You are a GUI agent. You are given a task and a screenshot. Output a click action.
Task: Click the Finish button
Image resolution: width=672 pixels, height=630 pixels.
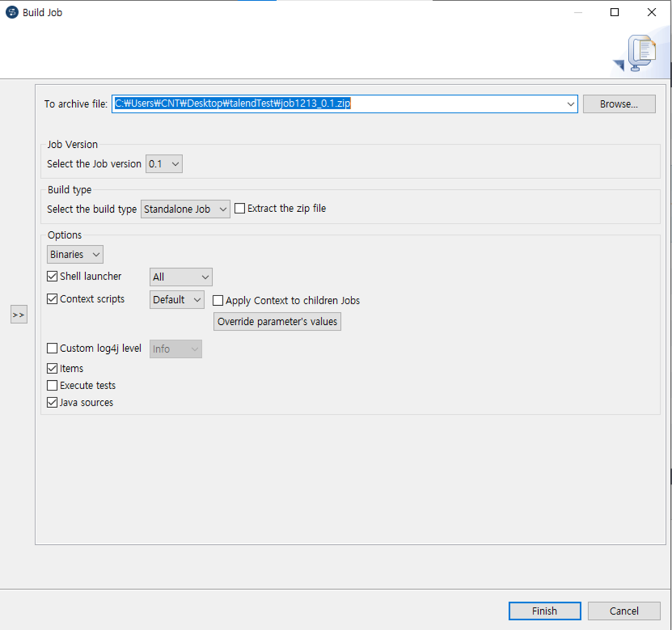[544, 611]
